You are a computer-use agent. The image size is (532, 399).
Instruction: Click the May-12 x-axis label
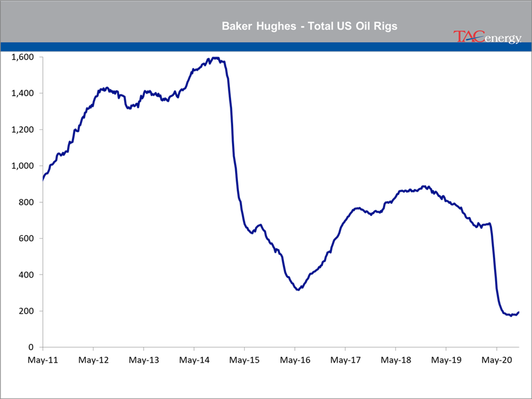[x=94, y=360]
